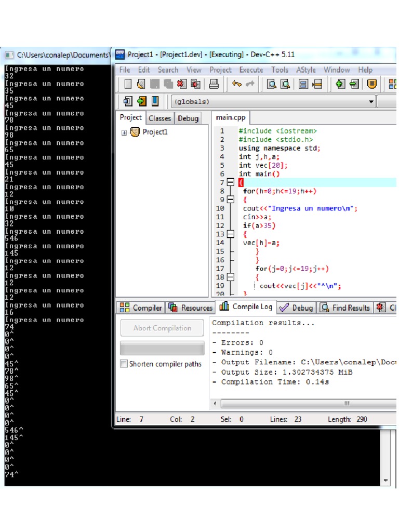This screenshot has width=399, height=532.
Task: Click the Close file red X icon
Action: 182,84
